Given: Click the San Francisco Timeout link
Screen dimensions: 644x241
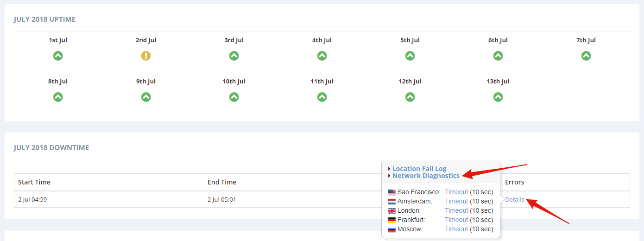Looking at the screenshot, I should tap(456, 192).
